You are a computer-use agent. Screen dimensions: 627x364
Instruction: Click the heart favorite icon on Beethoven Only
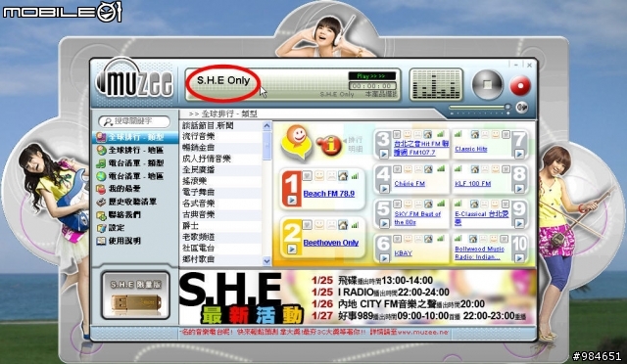[307, 224]
